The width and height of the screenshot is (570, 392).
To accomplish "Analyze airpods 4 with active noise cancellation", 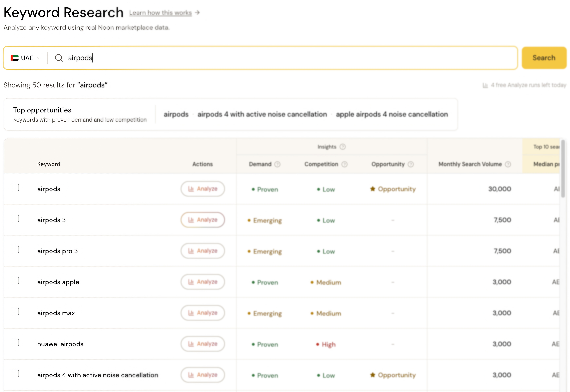I will coord(203,375).
